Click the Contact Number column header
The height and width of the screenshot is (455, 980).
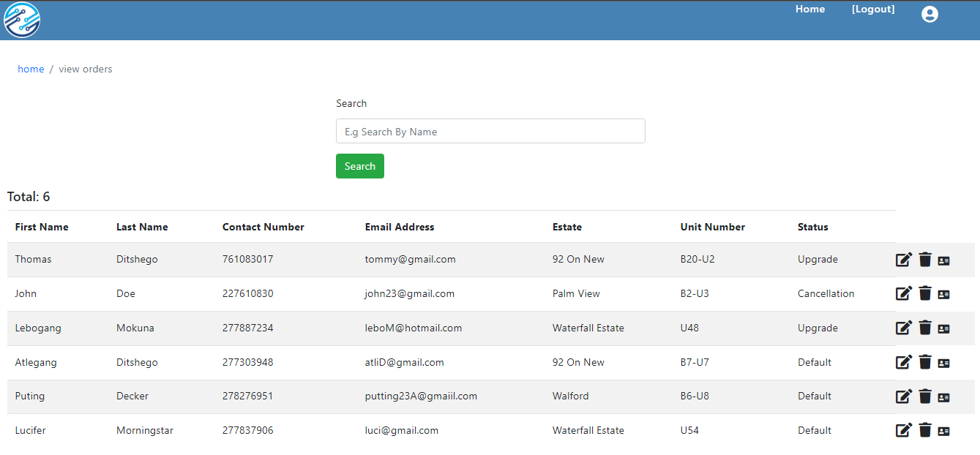click(263, 227)
